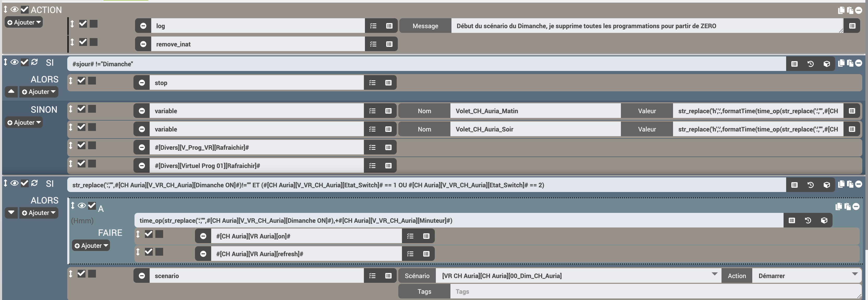The height and width of the screenshot is (300, 868).
Task: Open the Ajouter dropdown under SINON
Action: [x=23, y=122]
